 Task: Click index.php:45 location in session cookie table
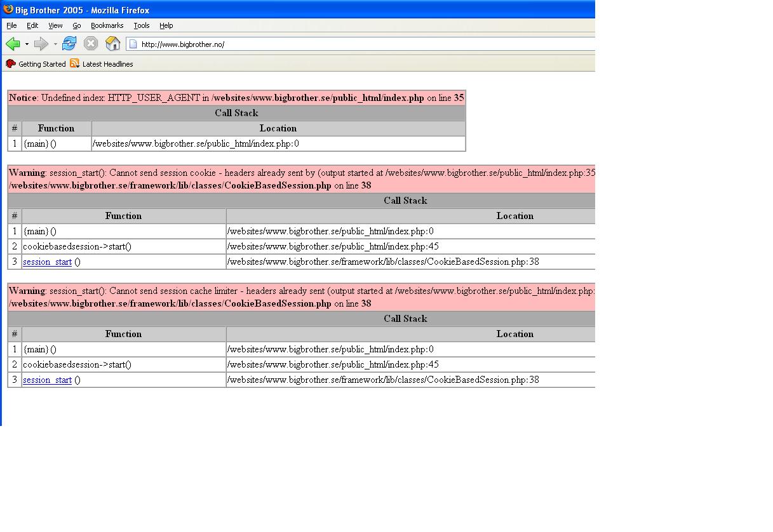333,246
